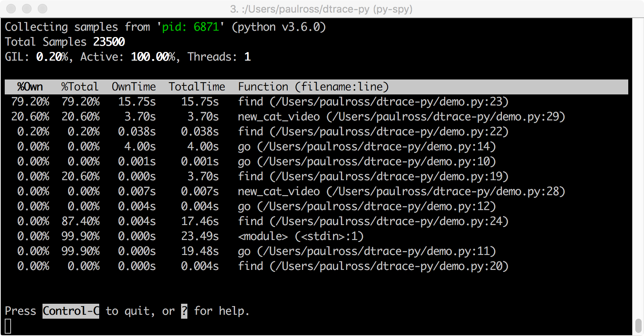
Task: Select the find demo.py:20 function entry
Action: [x=373, y=266]
